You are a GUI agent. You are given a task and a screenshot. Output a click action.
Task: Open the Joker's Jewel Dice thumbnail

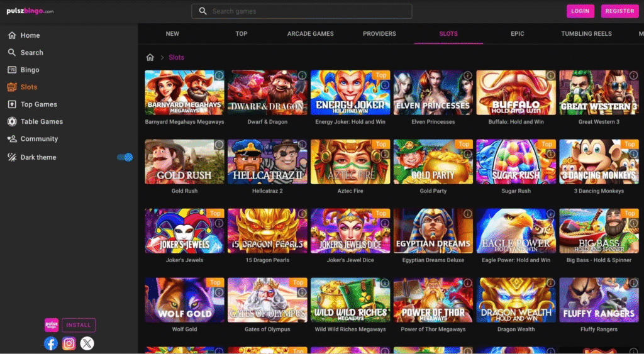tap(350, 231)
